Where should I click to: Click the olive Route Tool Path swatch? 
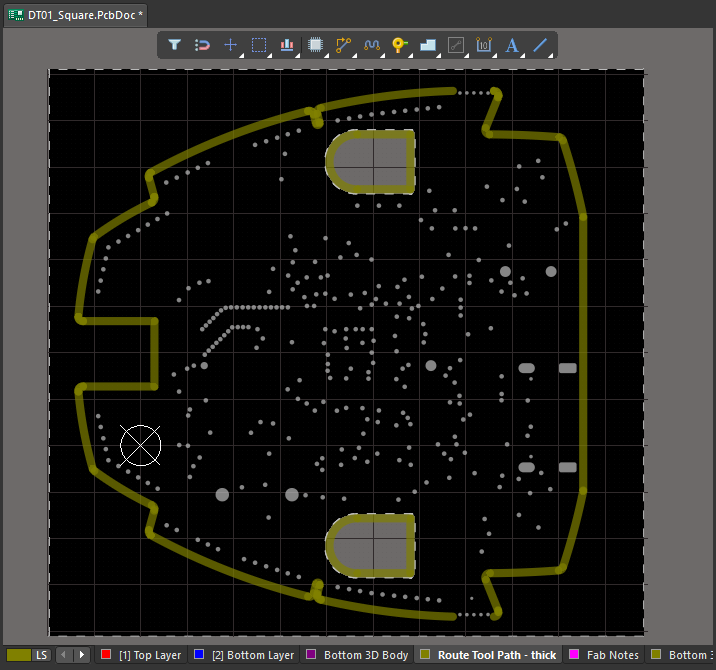[425, 654]
